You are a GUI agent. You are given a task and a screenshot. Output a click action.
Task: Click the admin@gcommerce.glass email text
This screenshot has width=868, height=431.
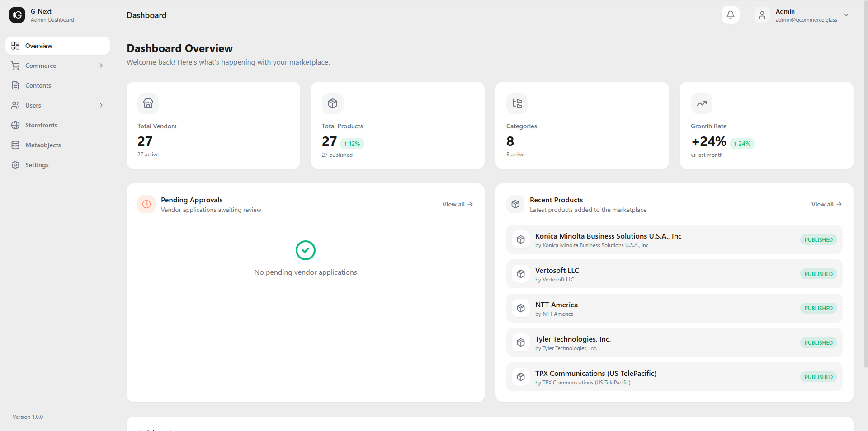tap(807, 20)
